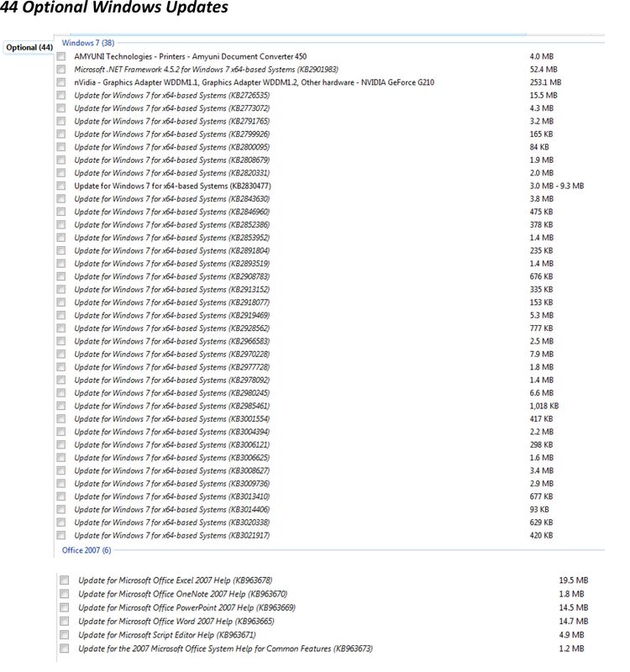Tick checkbox for .NET Framework 4.5.2 (KB2901983)

pyautogui.click(x=61, y=70)
